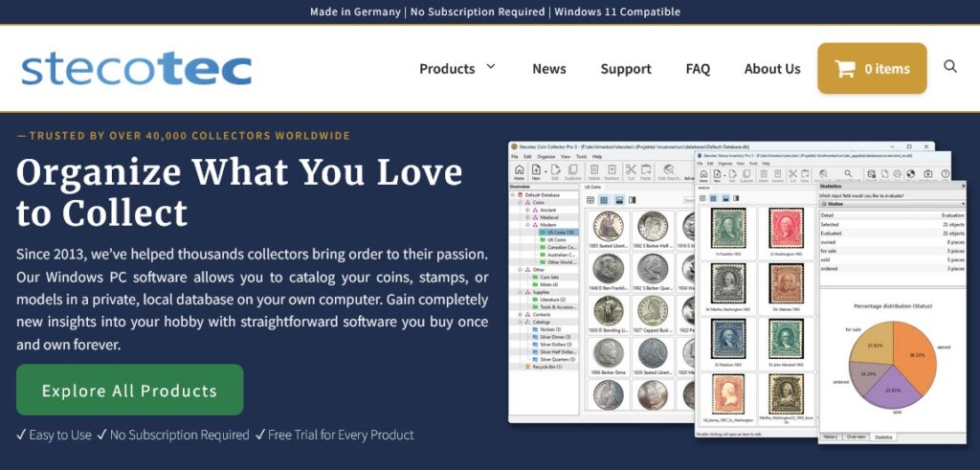
Task: Switch to Overview tab in Statistics panel
Action: [856, 436]
